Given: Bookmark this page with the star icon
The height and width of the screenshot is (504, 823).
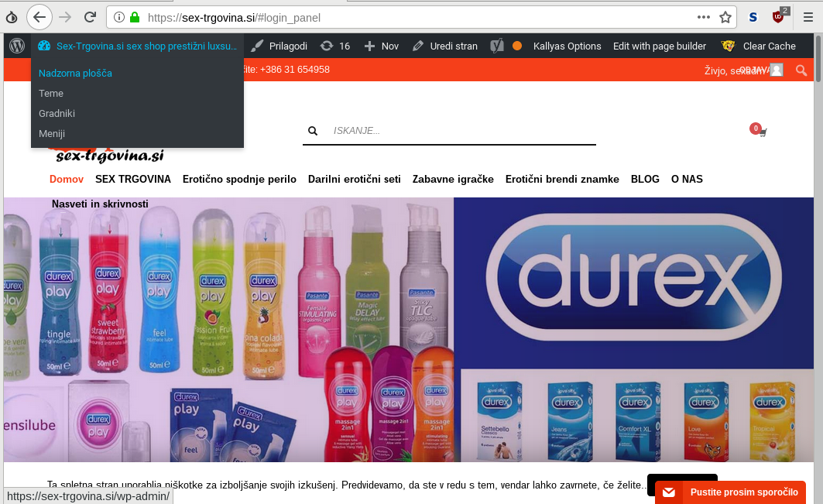Looking at the screenshot, I should point(725,17).
